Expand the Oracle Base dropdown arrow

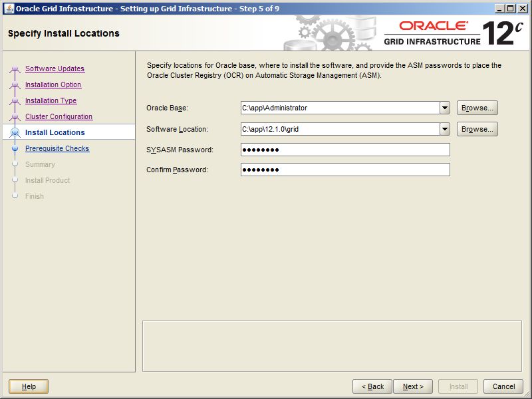(445, 108)
